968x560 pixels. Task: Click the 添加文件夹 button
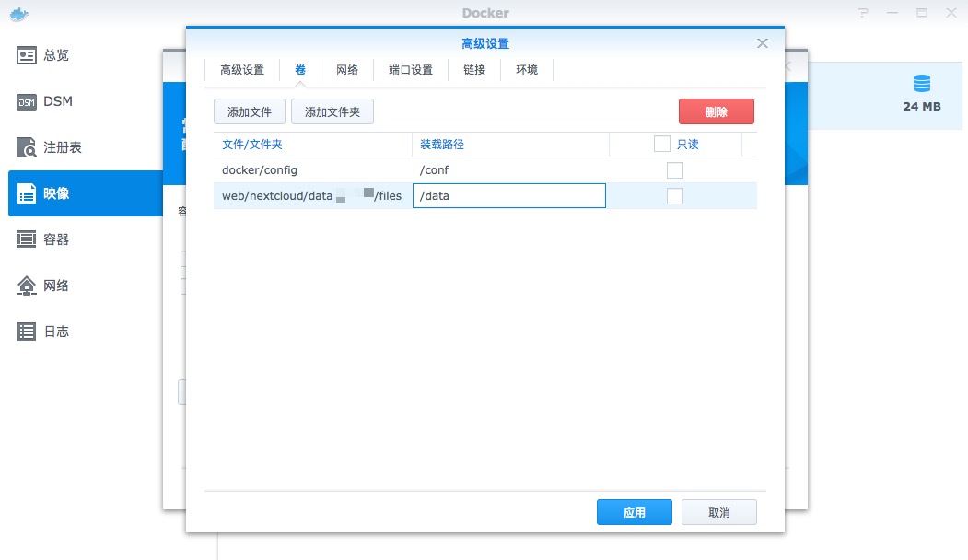(x=332, y=112)
